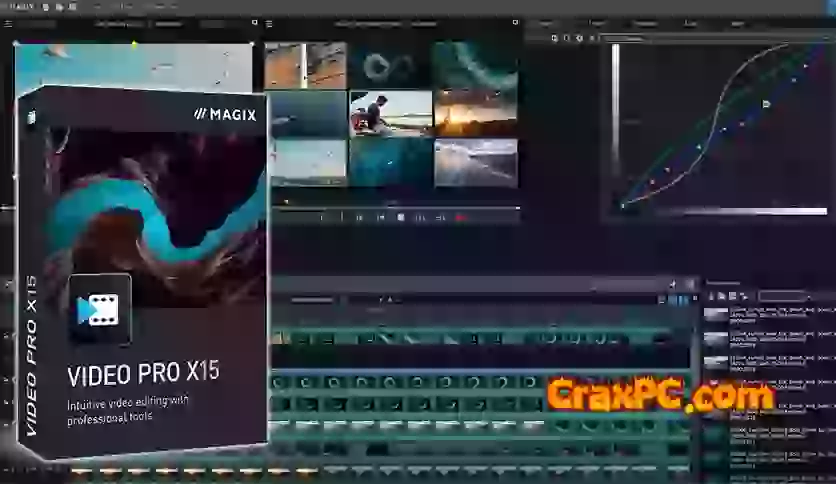Open the dropdown field in media list toolbar
836x484 pixels.
[783, 296]
